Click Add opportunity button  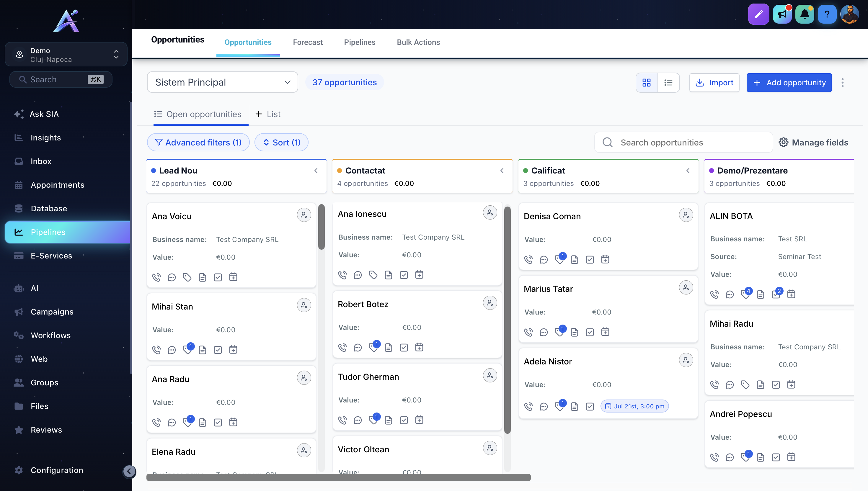789,83
